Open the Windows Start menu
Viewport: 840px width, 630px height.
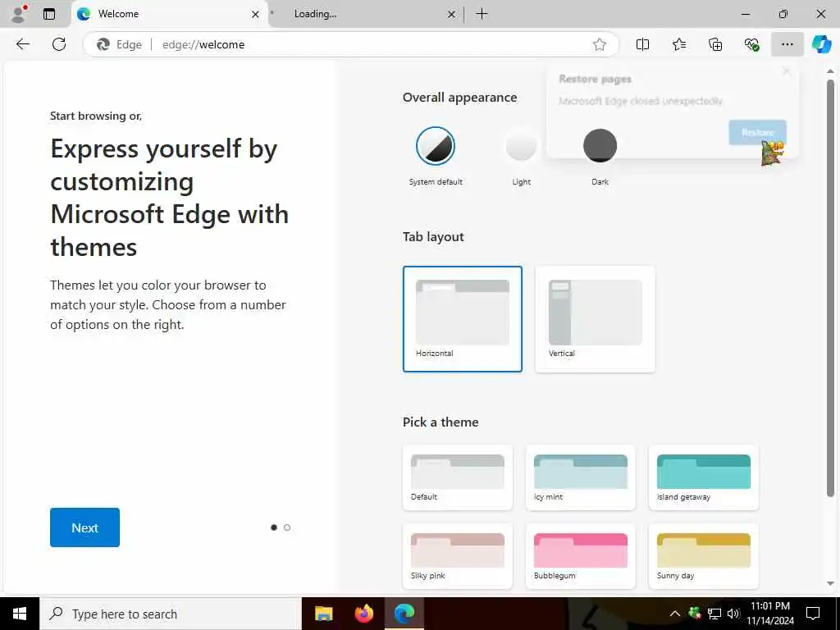tap(20, 614)
